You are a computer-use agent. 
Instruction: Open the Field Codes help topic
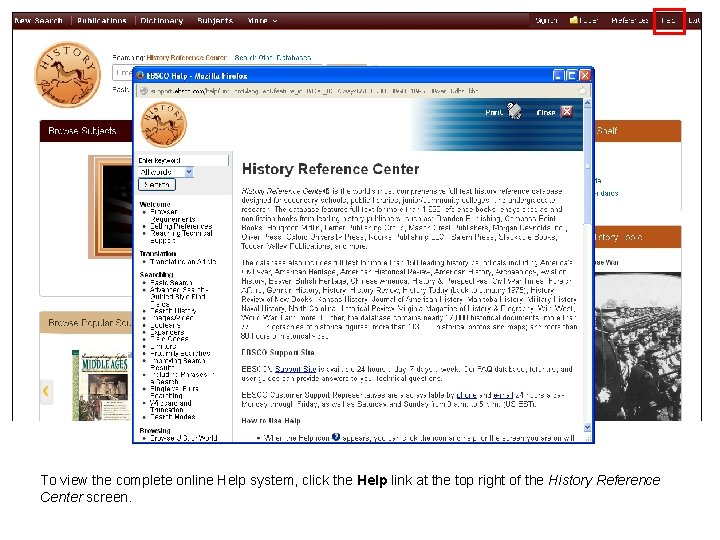coord(169,339)
